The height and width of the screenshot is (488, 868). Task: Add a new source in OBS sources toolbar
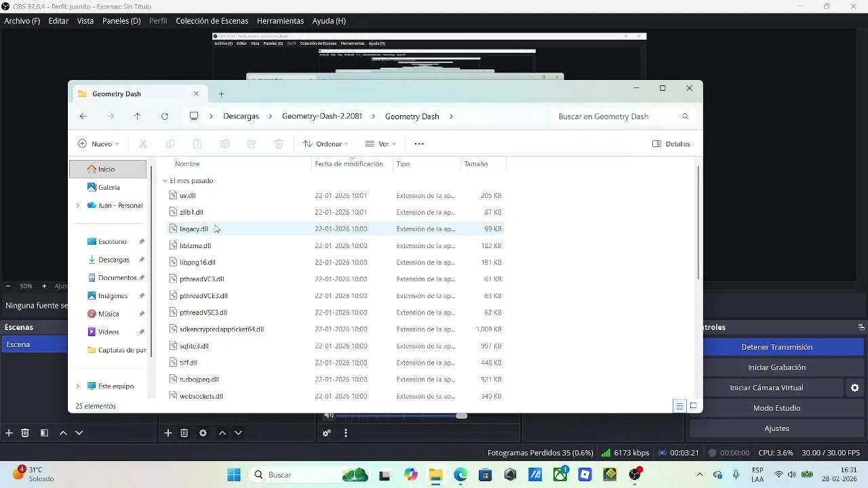pos(168,433)
